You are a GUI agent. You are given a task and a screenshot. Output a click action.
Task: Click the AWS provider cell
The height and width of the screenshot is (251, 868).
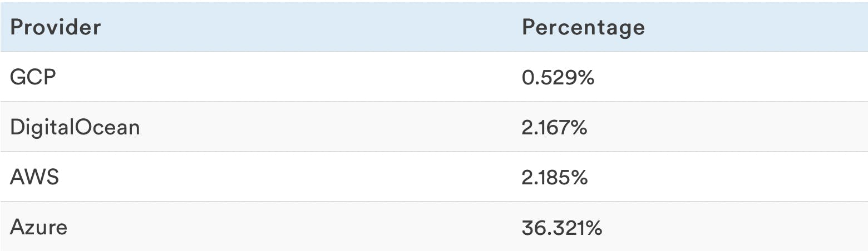pyautogui.click(x=34, y=177)
